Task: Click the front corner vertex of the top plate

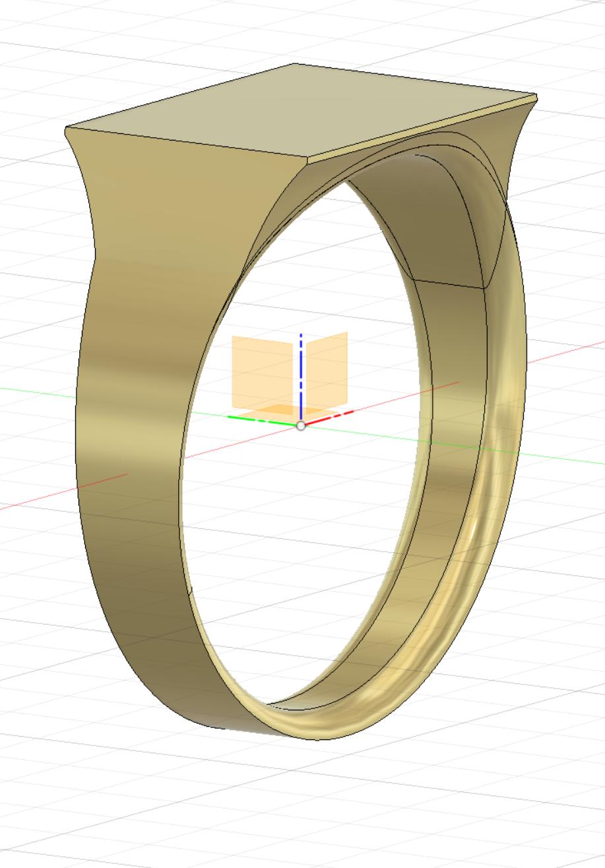Action: (x=309, y=158)
